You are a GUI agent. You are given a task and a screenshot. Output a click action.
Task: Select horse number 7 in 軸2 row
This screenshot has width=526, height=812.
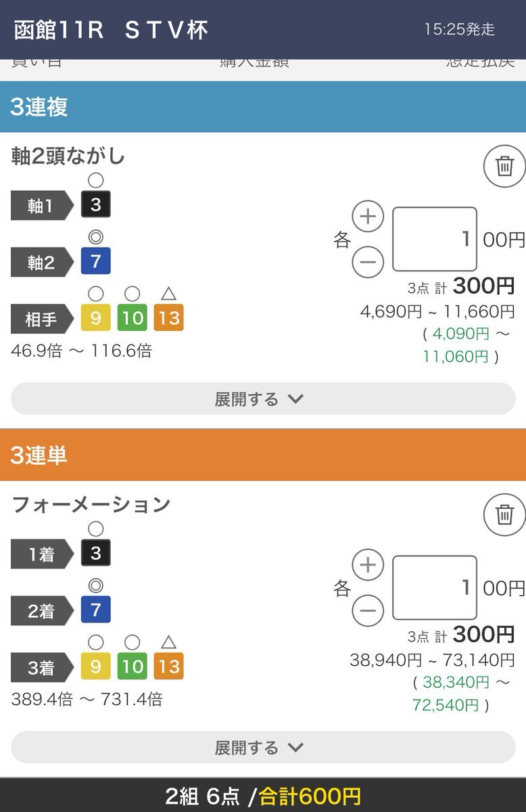pyautogui.click(x=95, y=261)
